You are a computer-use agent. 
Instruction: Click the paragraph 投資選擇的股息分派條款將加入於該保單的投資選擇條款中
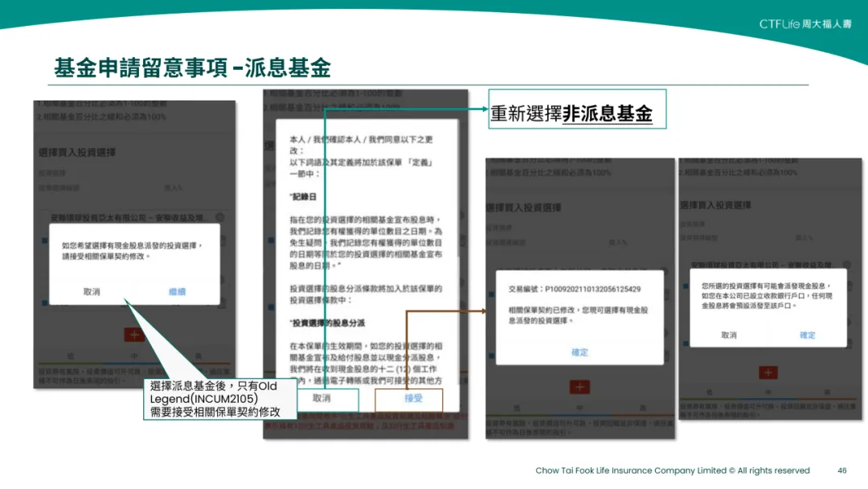tap(366, 294)
